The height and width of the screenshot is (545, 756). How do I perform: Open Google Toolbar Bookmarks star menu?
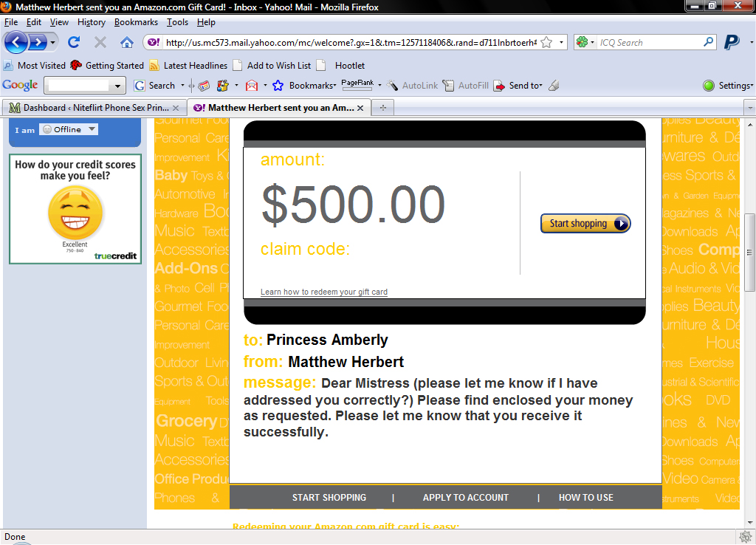pos(304,86)
